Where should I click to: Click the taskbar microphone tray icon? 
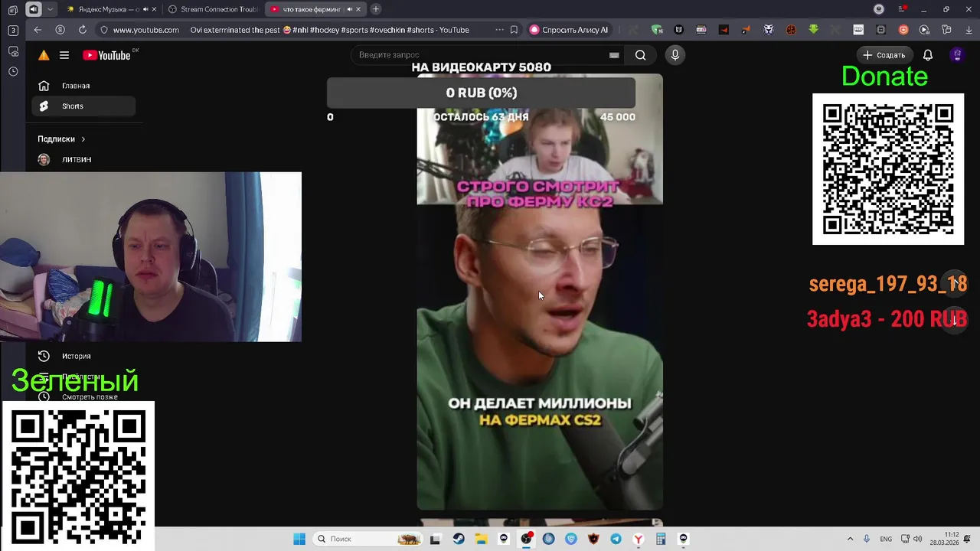pos(867,539)
